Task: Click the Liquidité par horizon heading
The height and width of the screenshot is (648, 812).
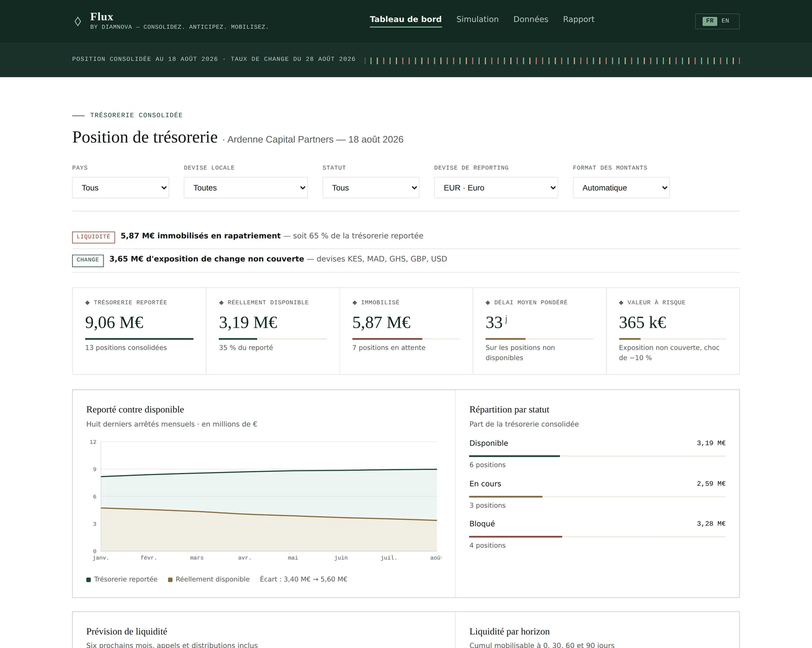Action: 510,631
